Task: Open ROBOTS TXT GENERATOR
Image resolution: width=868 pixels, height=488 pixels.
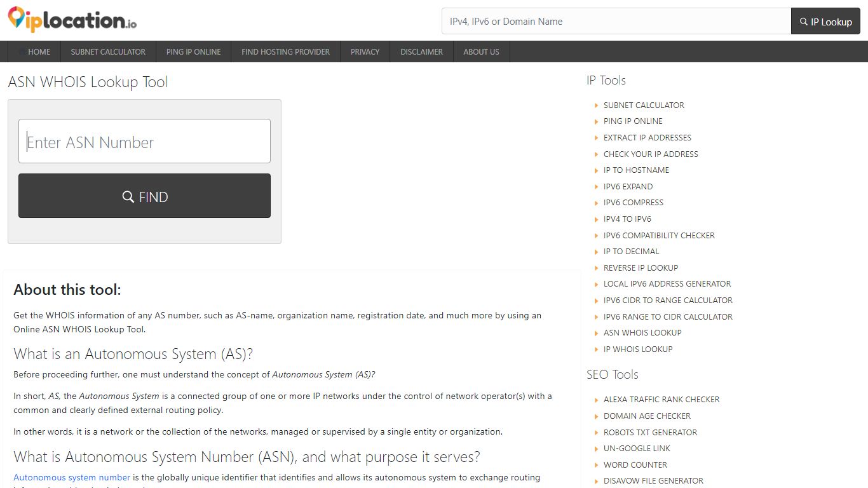Action: (x=650, y=433)
